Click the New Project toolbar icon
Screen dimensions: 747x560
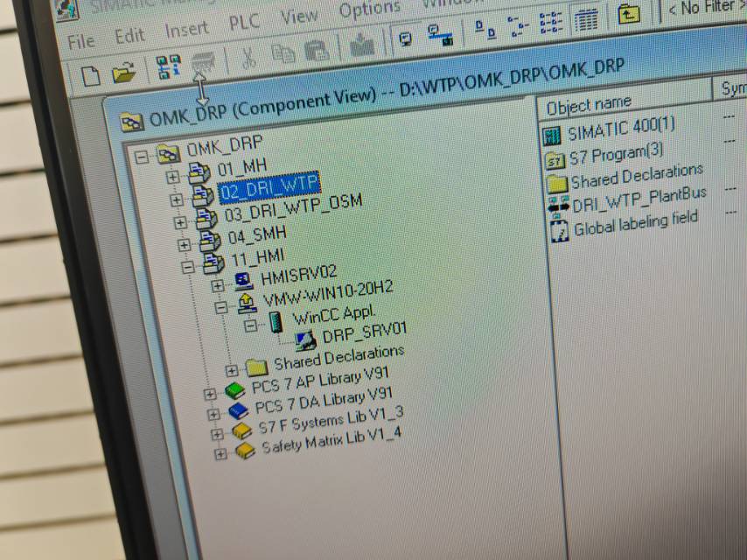coord(90,76)
